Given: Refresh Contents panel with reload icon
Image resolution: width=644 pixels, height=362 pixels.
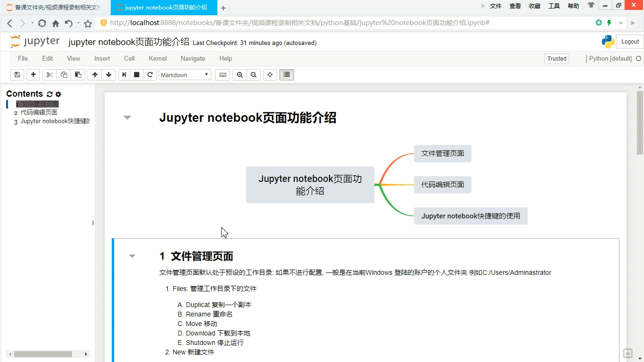Looking at the screenshot, I should click(x=50, y=94).
